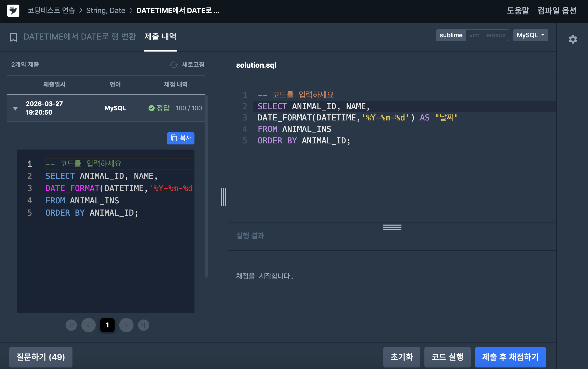This screenshot has width=588, height=369.
Task: Switch editor keymap to vim
Action: click(474, 35)
